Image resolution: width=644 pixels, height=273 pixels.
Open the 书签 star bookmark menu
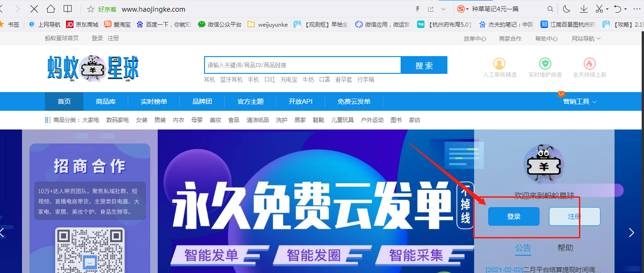pyautogui.click(x=10, y=24)
